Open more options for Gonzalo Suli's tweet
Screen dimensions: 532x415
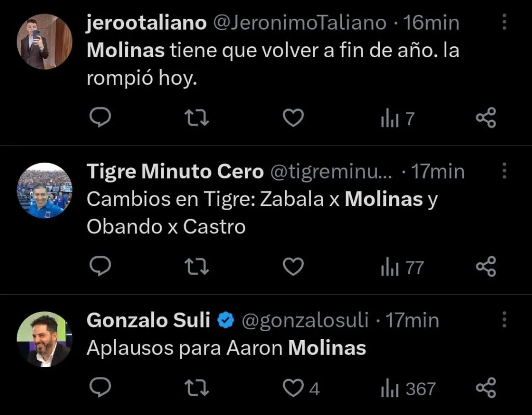coord(503,320)
